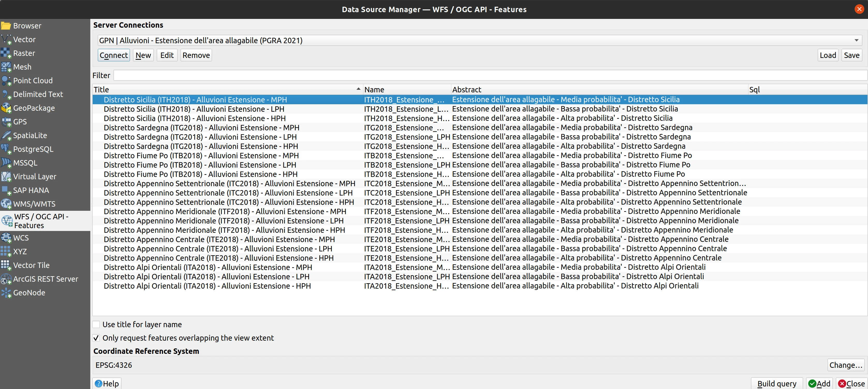This screenshot has height=389, width=868.
Task: Select the GeoPackage icon
Action: (x=6, y=108)
